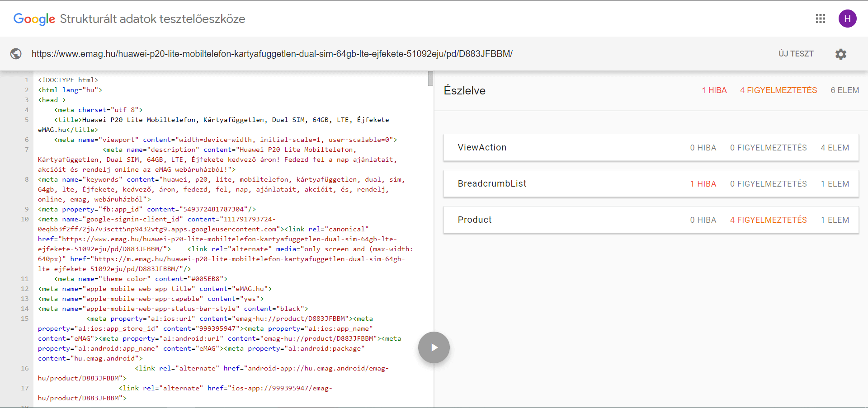Click the android-app alternate link line

pyautogui.click(x=213, y=373)
